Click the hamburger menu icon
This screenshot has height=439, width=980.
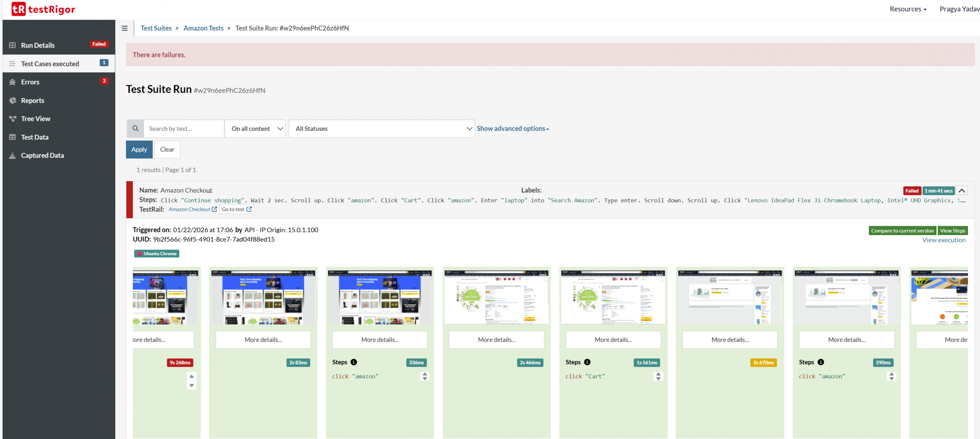click(124, 28)
